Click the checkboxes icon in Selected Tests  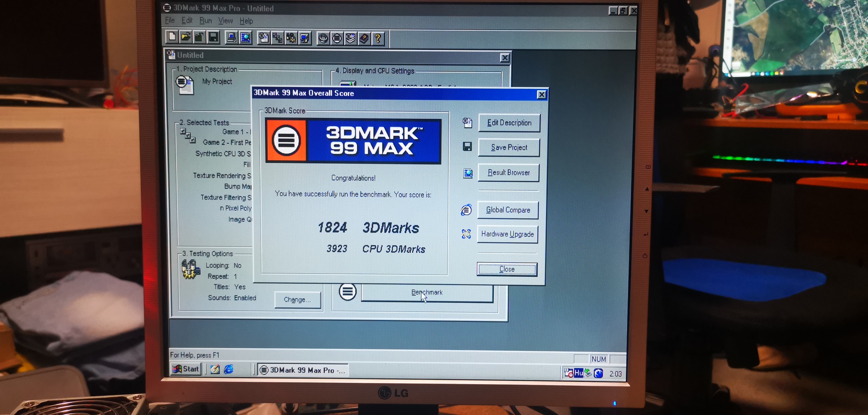188,135
